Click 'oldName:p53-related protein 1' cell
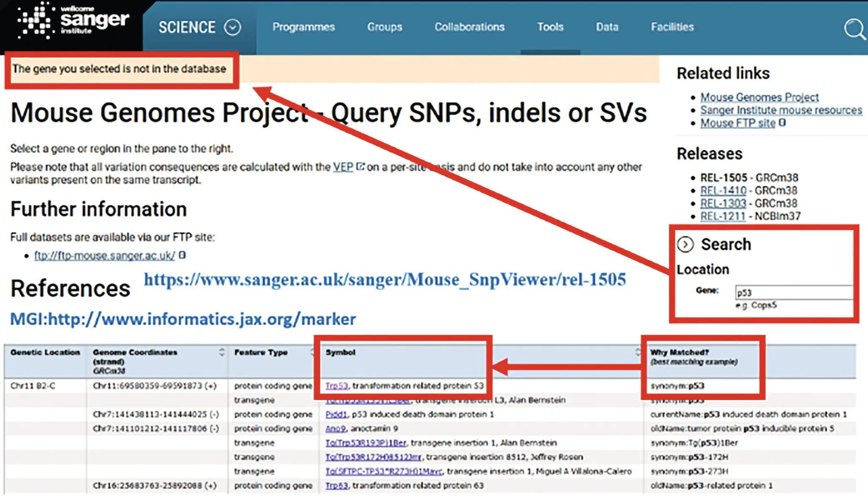868x500 pixels. [x=711, y=486]
